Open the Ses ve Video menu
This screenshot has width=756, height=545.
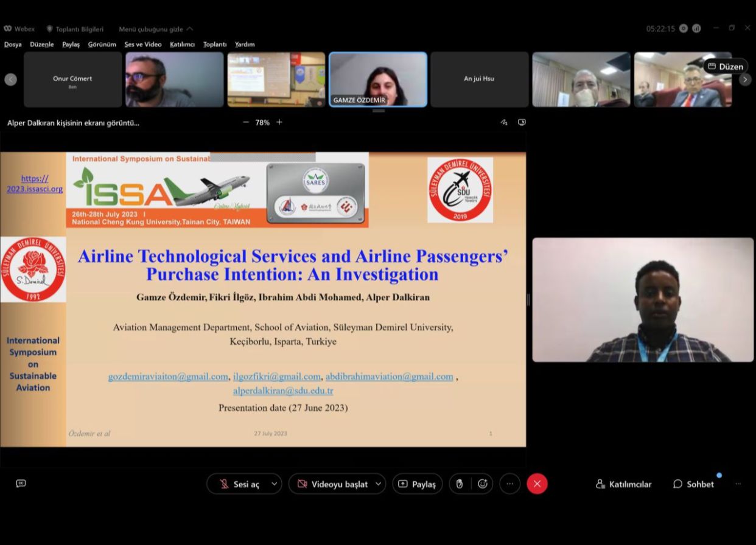[143, 44]
